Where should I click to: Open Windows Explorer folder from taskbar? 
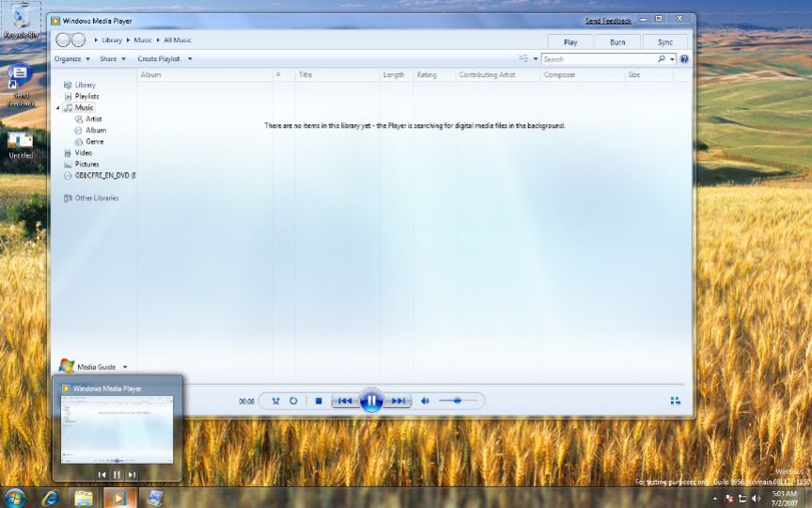(x=84, y=499)
